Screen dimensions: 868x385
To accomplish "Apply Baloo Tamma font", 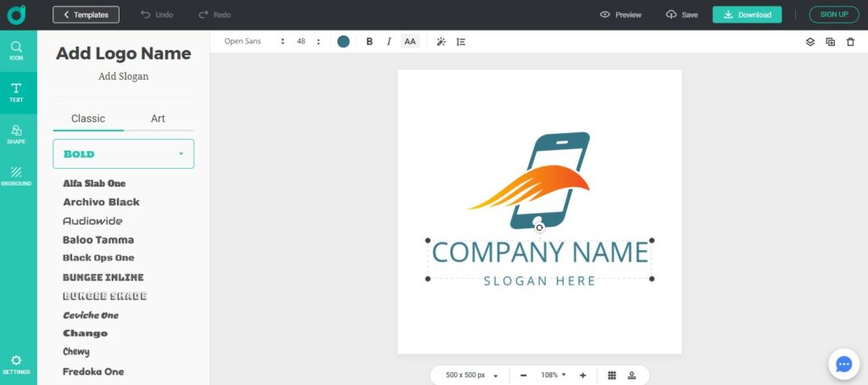I will coord(98,240).
